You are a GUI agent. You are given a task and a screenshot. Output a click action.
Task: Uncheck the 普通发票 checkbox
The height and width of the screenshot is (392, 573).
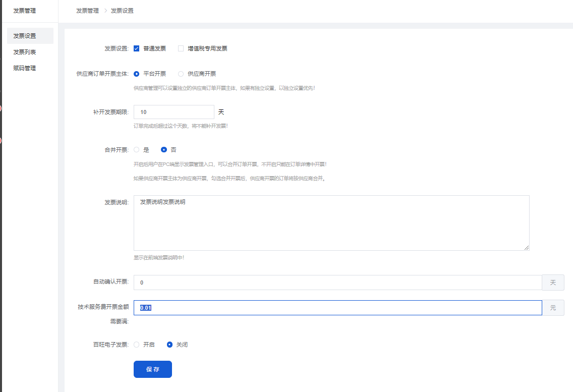(136, 48)
